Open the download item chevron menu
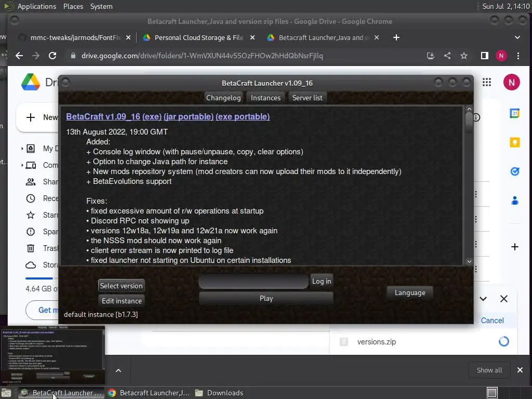532x399 pixels. (118, 370)
